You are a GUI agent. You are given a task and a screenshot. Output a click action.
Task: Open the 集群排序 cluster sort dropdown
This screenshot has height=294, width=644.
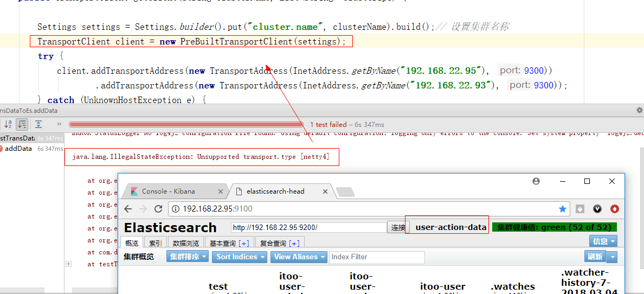point(188,257)
